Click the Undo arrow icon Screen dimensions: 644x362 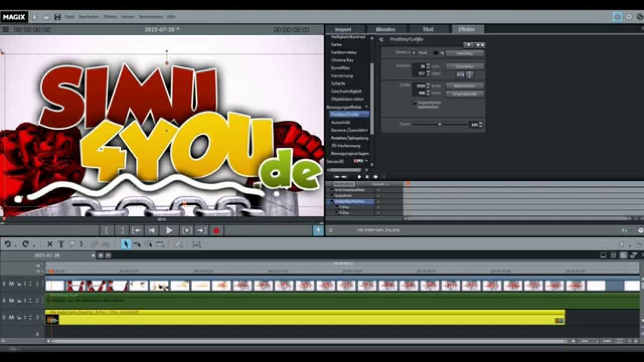click(8, 244)
